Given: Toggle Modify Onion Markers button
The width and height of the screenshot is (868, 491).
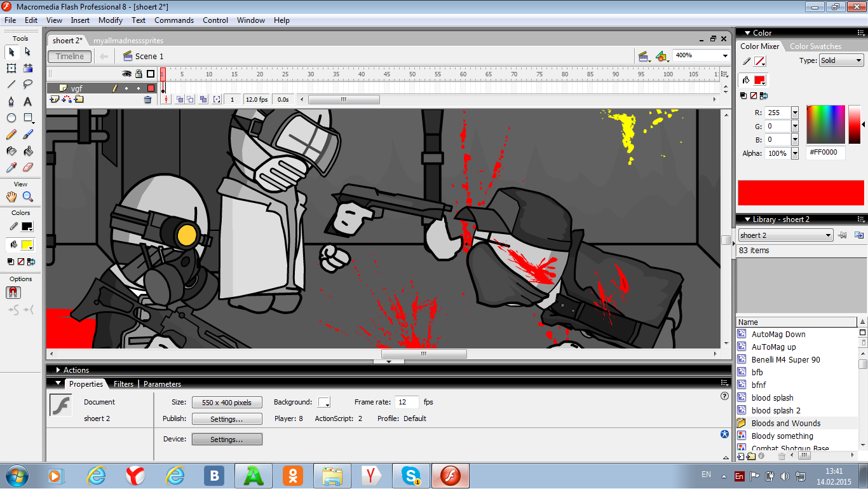Looking at the screenshot, I should point(217,99).
